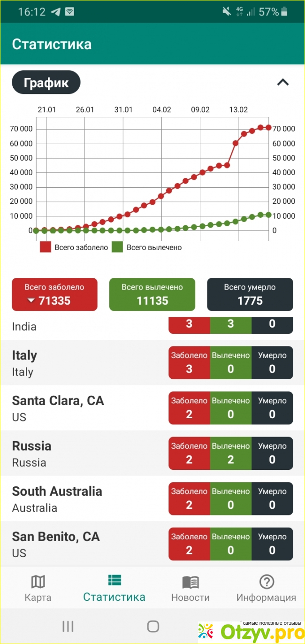Tap the last red data point on chart
This screenshot has height=644, width=305.
[x=268, y=128]
